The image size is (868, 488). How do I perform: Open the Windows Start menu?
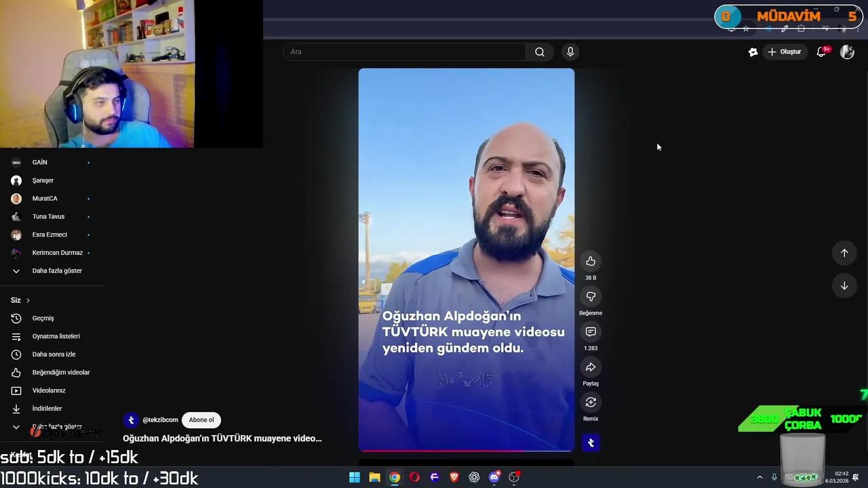tap(355, 477)
